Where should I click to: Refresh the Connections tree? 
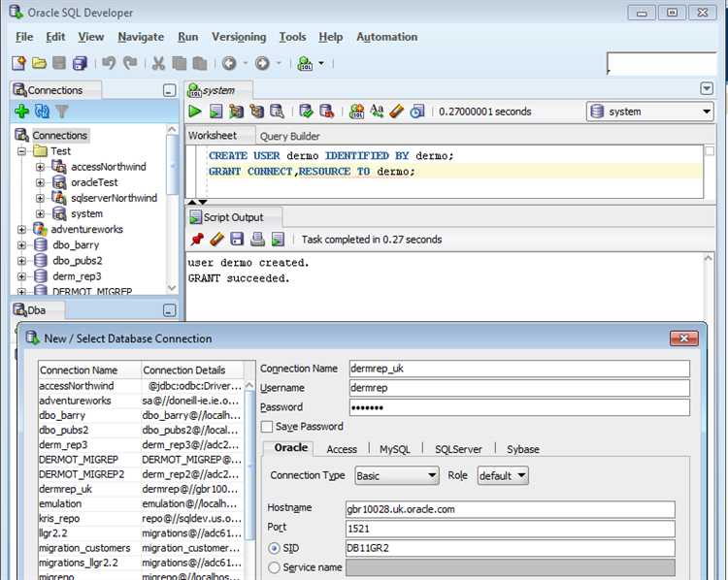click(42, 112)
